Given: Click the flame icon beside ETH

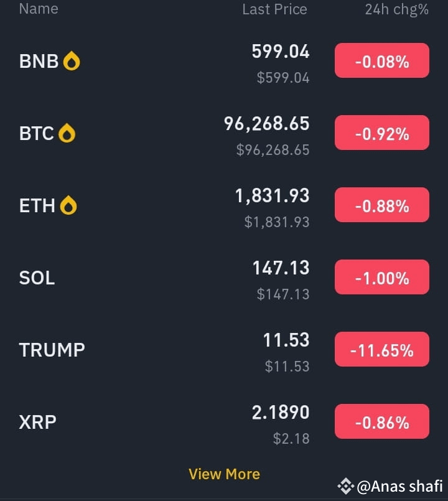Looking at the screenshot, I should click(68, 205).
